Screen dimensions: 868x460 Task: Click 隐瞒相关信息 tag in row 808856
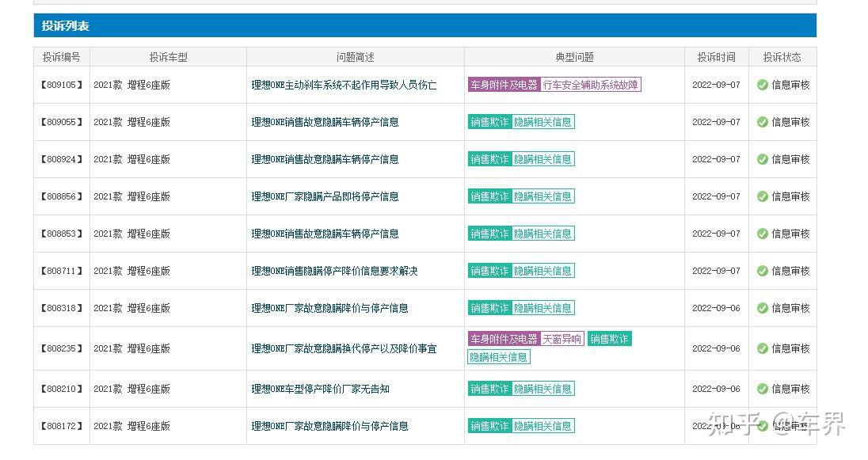point(543,196)
